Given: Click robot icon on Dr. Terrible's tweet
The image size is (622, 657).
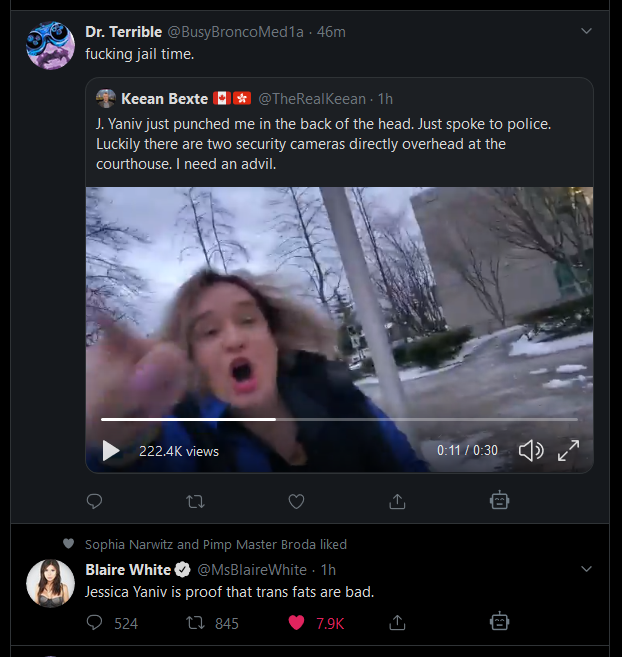Looking at the screenshot, I should point(499,501).
